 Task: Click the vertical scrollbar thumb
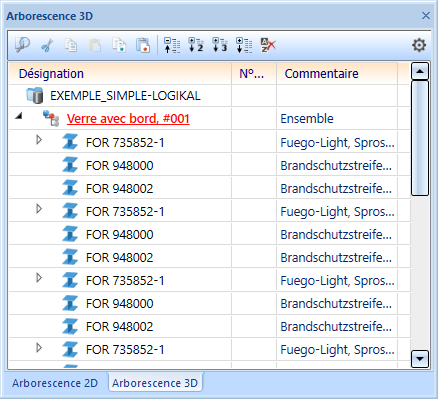coord(420,138)
